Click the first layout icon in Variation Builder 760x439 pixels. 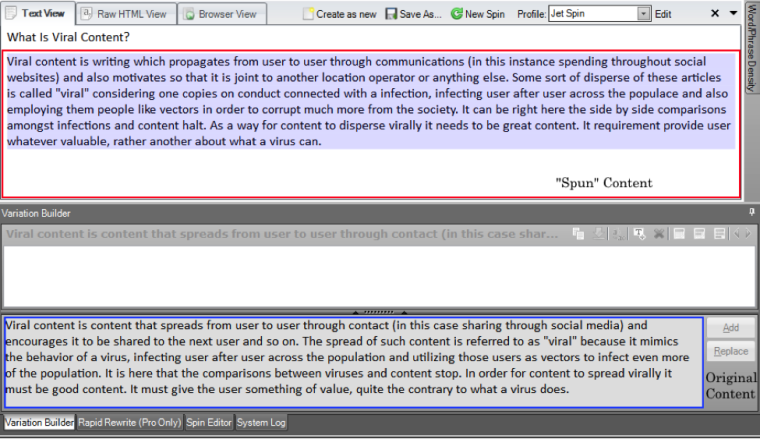(678, 234)
